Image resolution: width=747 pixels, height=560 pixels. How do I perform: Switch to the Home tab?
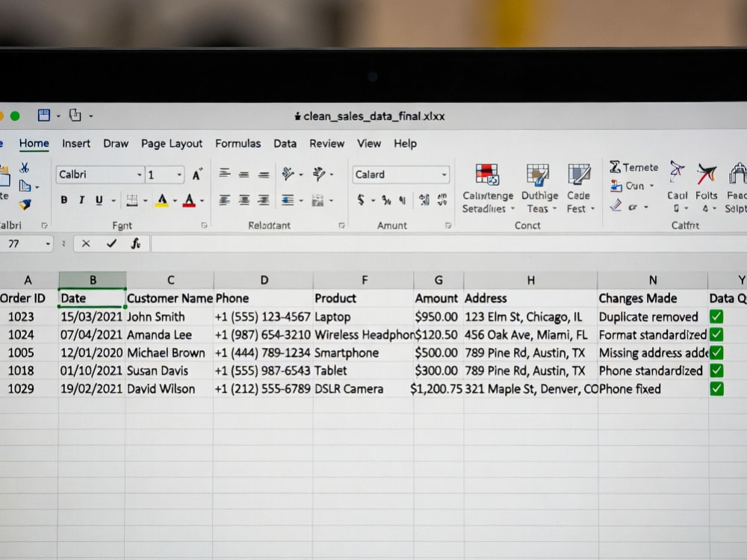pyautogui.click(x=34, y=143)
